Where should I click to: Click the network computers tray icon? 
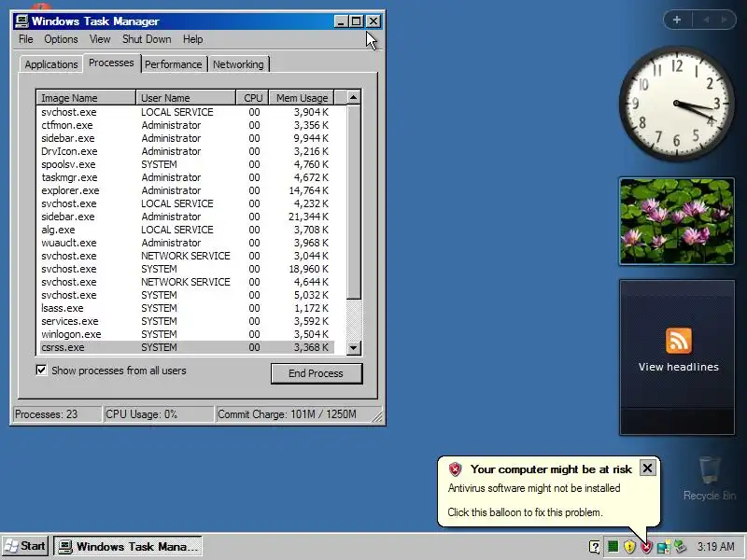[663, 547]
